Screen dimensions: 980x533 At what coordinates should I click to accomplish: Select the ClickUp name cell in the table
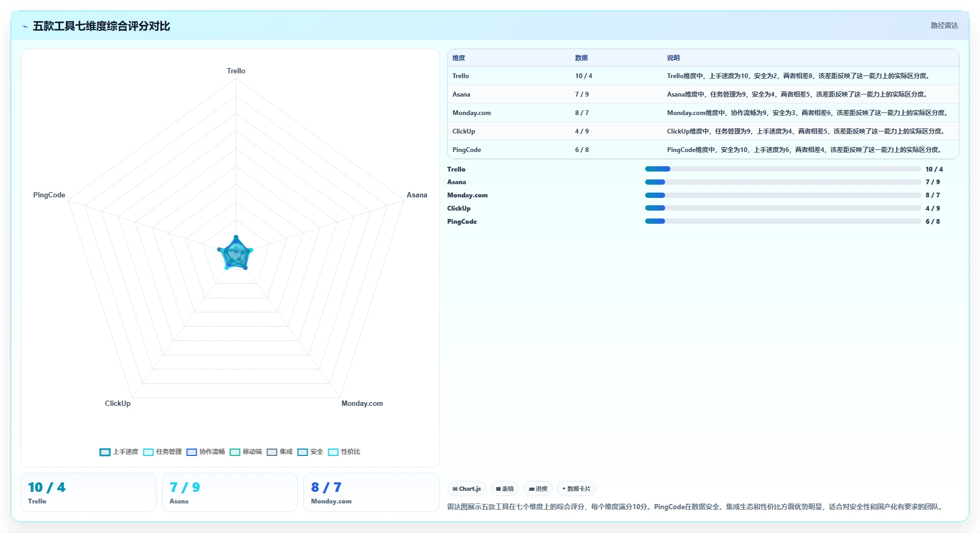pos(509,131)
